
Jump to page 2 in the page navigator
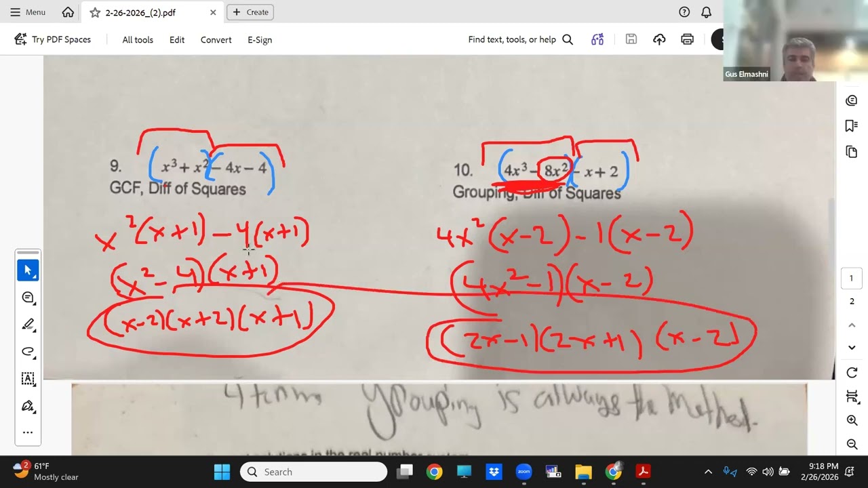click(852, 301)
